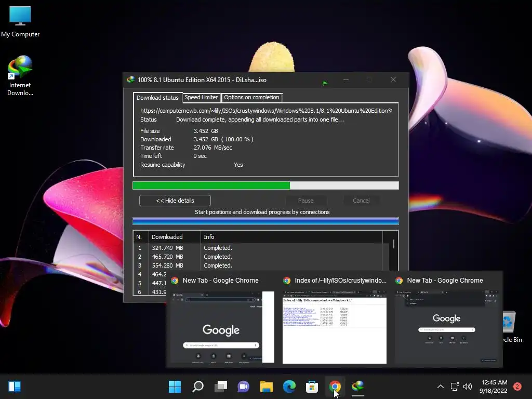Screen dimensions: 532x399
Task: Expand hidden system tray icons
Action: (441, 386)
